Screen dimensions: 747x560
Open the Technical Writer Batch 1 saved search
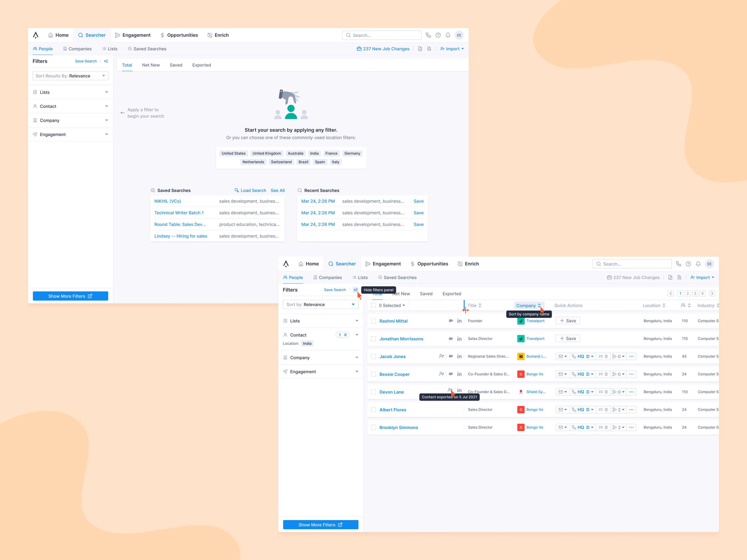click(x=179, y=213)
